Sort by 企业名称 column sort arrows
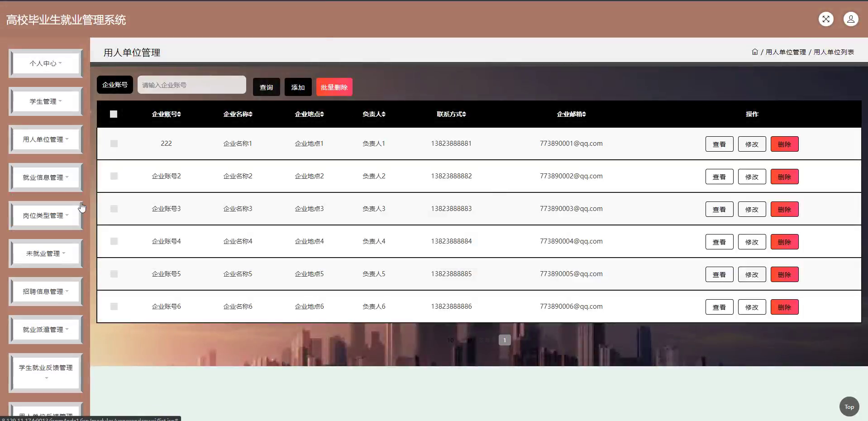868x421 pixels. 251,114
